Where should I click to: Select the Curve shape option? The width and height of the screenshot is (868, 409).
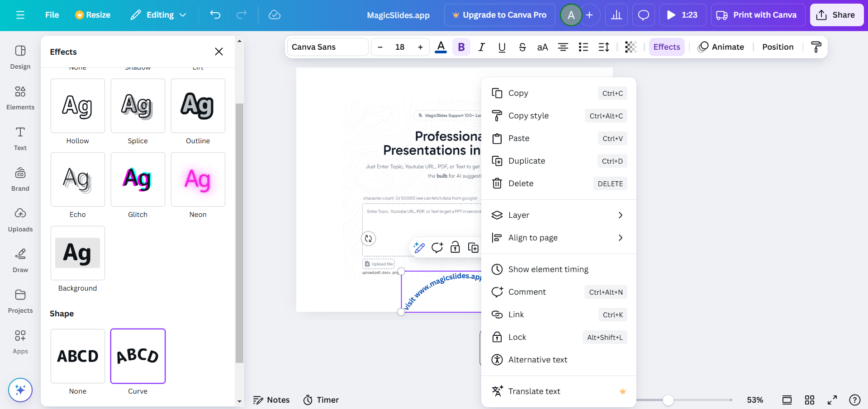138,356
